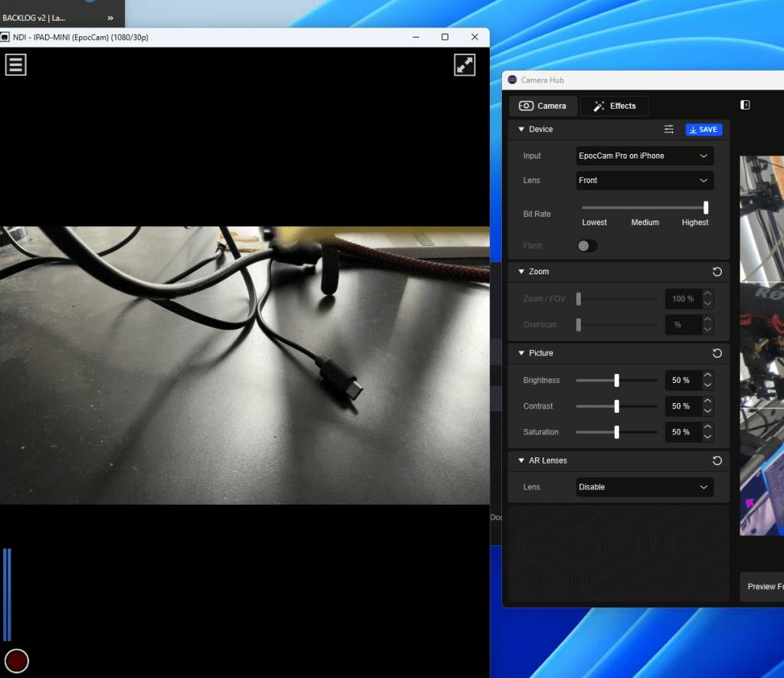
Task: Start recording with the red record button
Action: pyautogui.click(x=17, y=660)
